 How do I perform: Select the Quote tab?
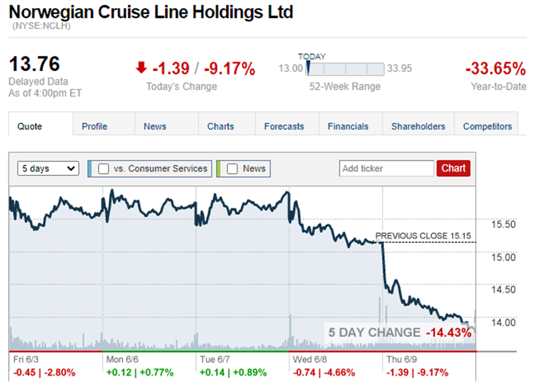click(x=30, y=127)
